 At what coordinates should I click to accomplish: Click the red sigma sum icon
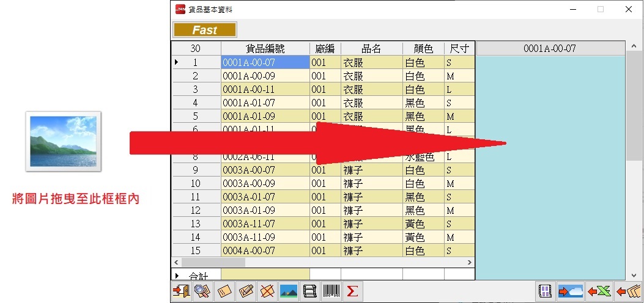point(352,292)
